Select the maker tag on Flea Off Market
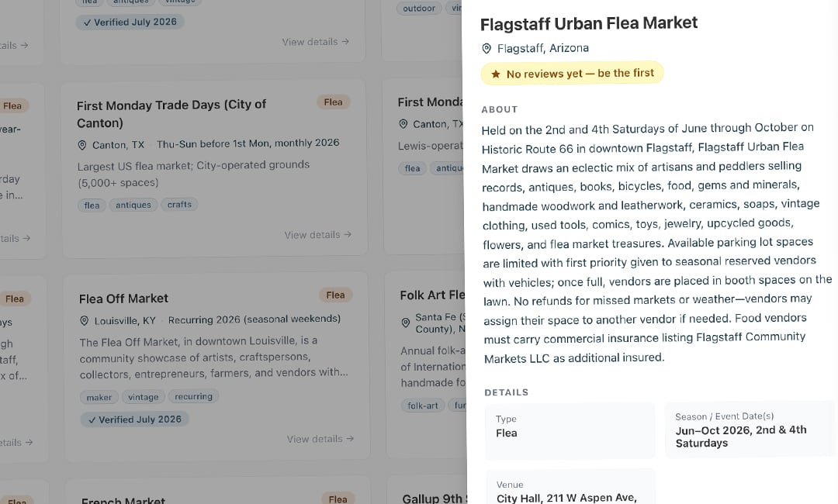The height and width of the screenshot is (504, 838). pos(99,397)
